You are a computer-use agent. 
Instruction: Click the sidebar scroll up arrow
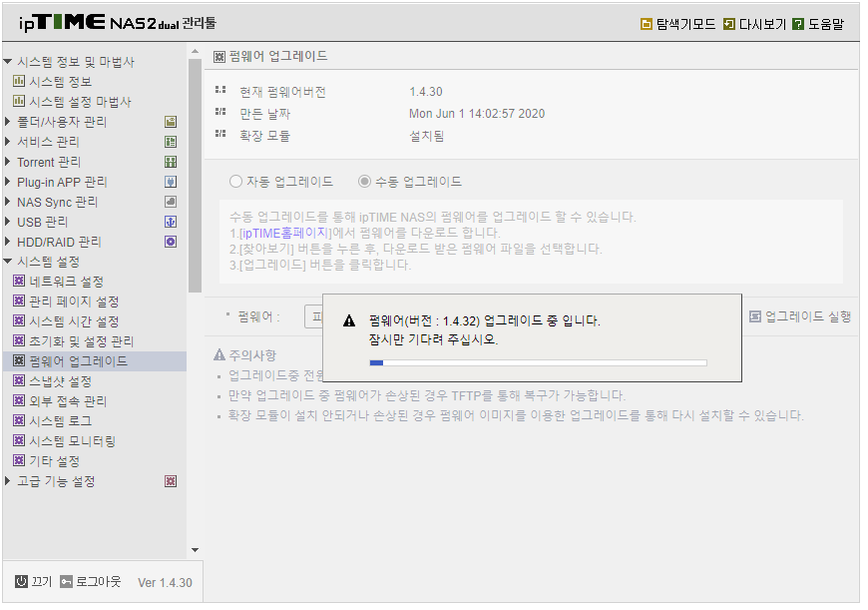click(x=195, y=52)
